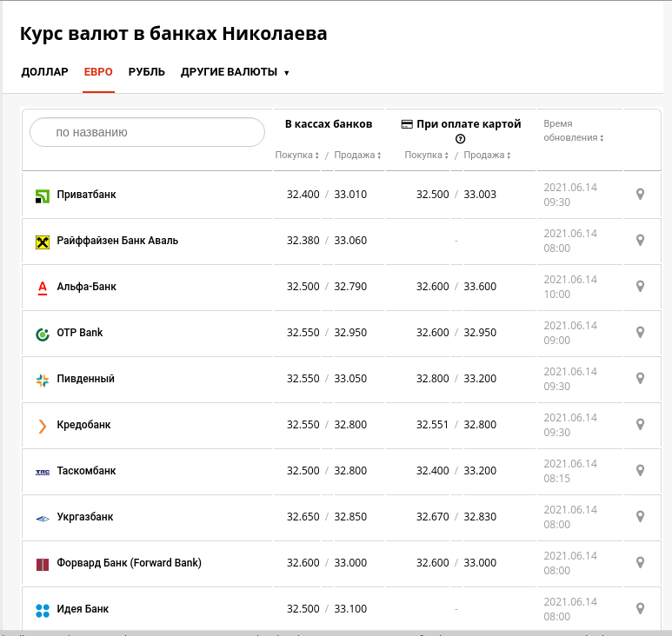Click Альфа-Банк card sell rate 33.600

pyautogui.click(x=480, y=287)
